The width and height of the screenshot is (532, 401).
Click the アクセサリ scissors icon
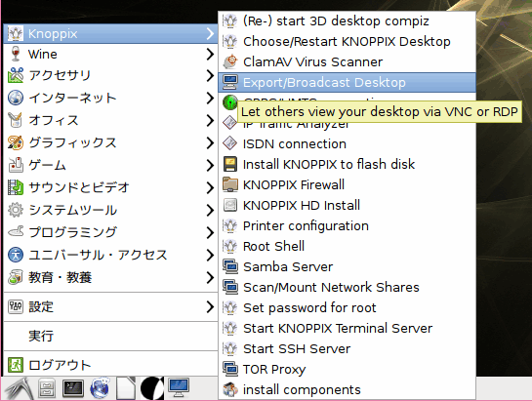(x=16, y=75)
